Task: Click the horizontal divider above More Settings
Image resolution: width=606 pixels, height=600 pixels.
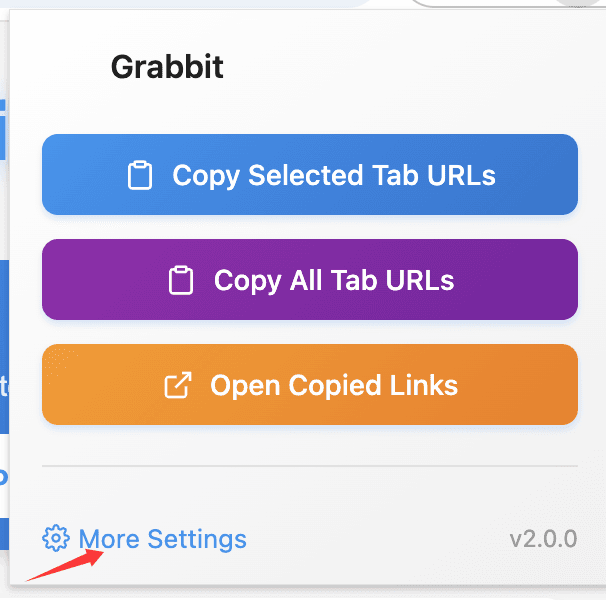Action: tap(310, 466)
